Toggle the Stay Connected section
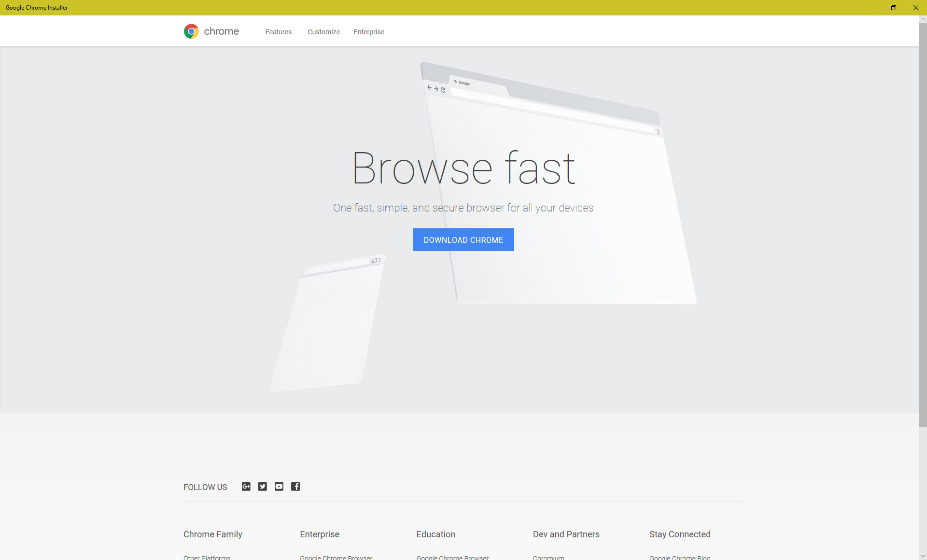927x560 pixels. [679, 534]
